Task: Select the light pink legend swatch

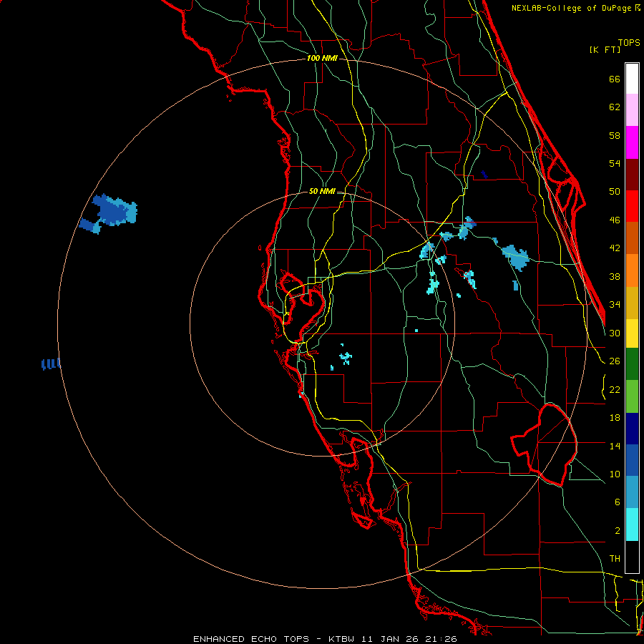Action: [632, 110]
